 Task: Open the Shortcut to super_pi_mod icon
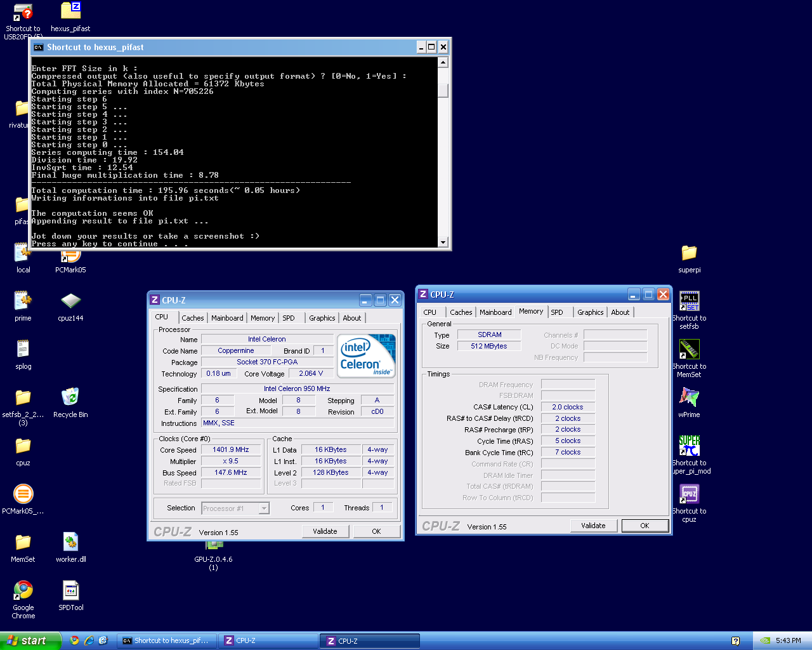tap(690, 445)
